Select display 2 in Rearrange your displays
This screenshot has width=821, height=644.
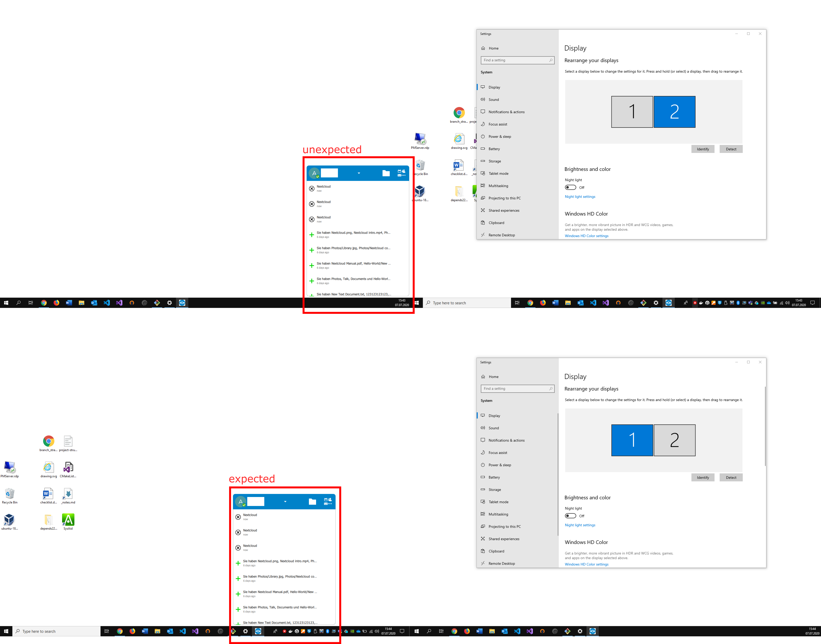pos(674,112)
